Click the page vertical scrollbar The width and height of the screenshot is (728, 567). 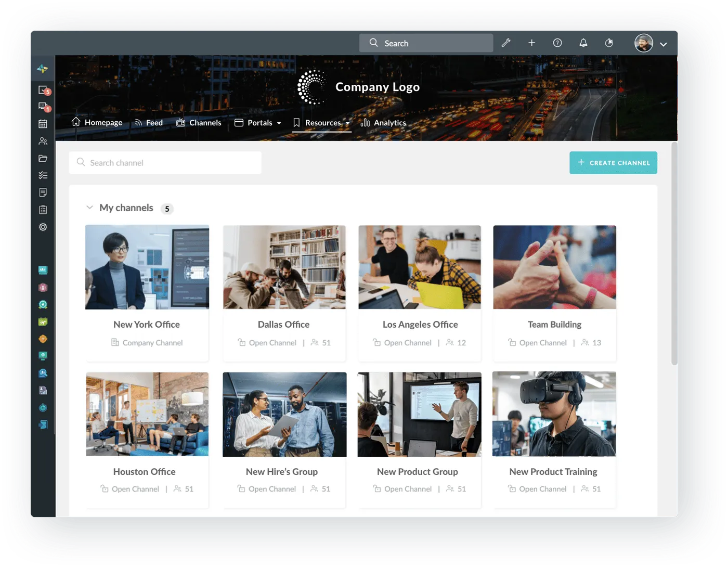click(674, 253)
